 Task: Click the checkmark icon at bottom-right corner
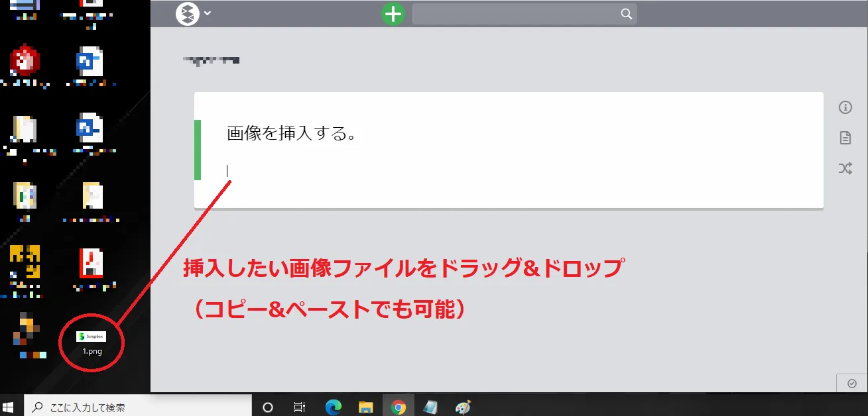click(852, 383)
